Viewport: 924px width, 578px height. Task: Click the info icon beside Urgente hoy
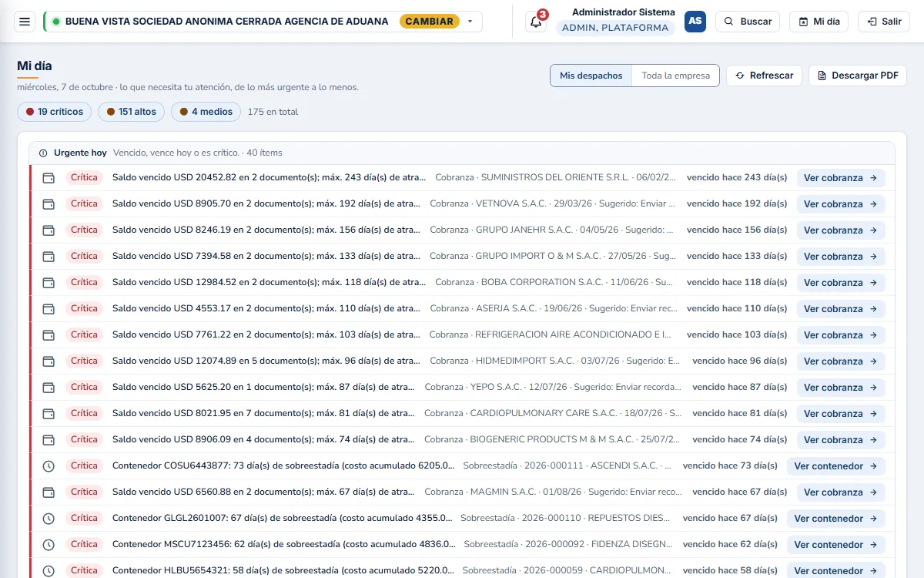coord(43,153)
